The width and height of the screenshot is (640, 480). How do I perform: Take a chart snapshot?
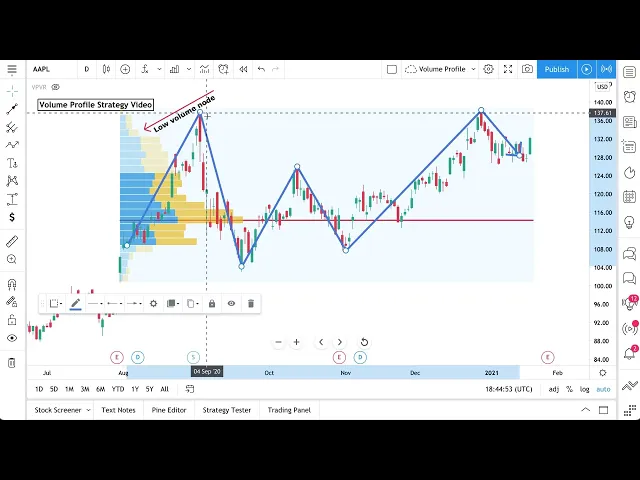(x=527, y=69)
